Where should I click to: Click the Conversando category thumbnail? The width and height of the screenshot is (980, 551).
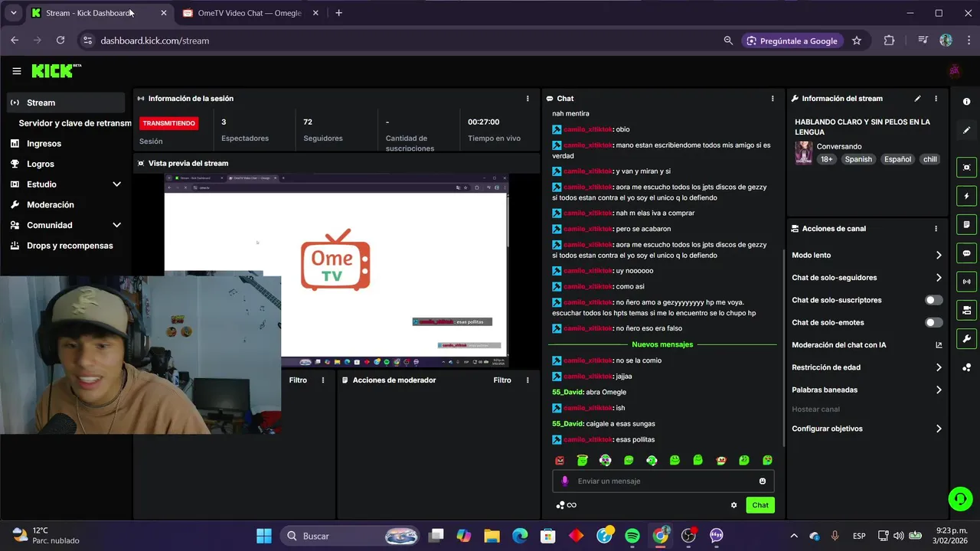pos(803,152)
